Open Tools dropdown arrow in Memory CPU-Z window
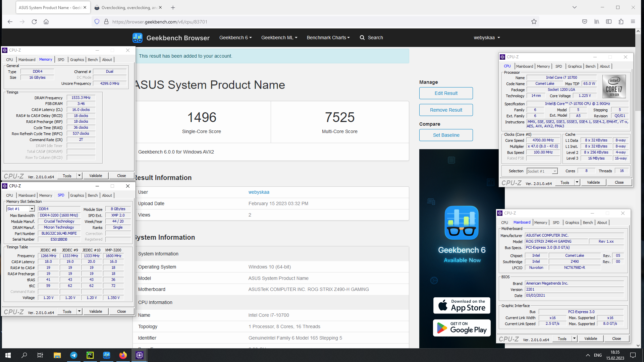This screenshot has width=644, height=362. click(79, 176)
